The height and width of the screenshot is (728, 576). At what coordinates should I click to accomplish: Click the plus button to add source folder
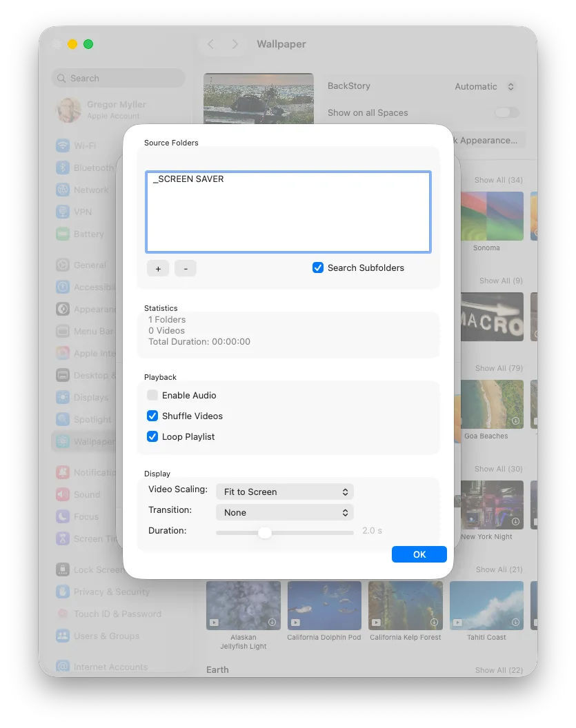click(x=158, y=268)
